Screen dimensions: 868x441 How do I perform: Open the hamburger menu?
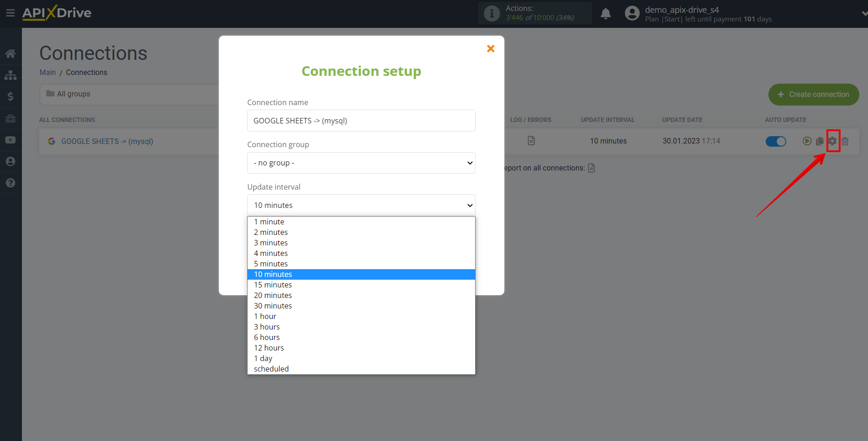pos(11,13)
